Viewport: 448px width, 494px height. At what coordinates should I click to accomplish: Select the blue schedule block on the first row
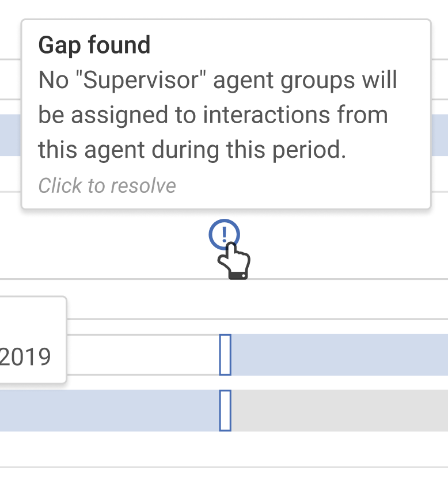click(340, 353)
